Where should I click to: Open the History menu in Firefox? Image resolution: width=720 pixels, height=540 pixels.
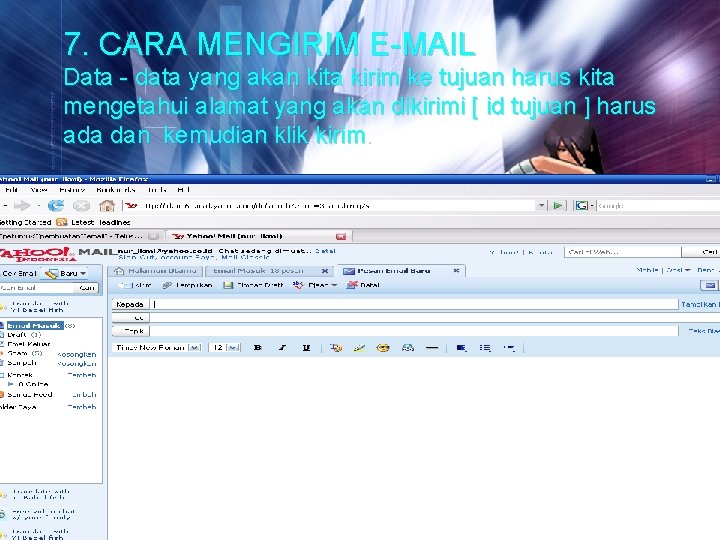[72, 190]
